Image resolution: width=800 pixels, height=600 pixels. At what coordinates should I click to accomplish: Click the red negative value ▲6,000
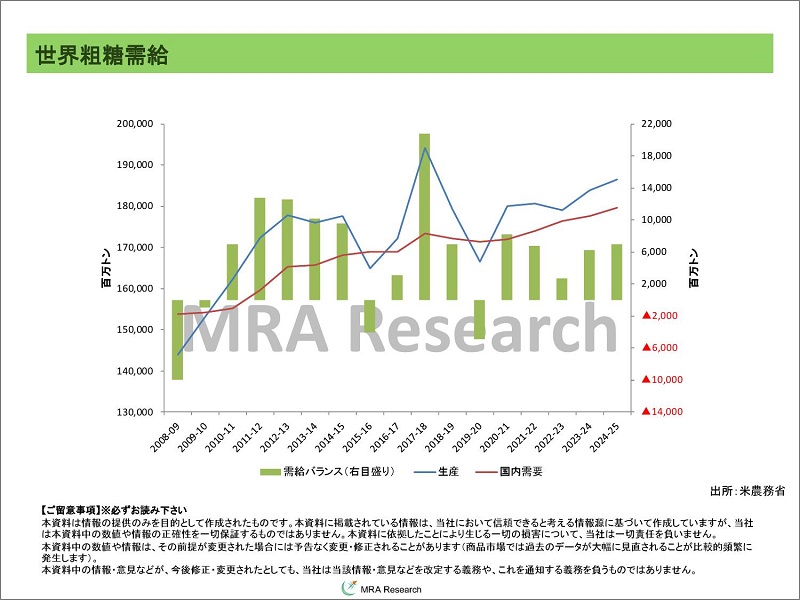coord(660,348)
